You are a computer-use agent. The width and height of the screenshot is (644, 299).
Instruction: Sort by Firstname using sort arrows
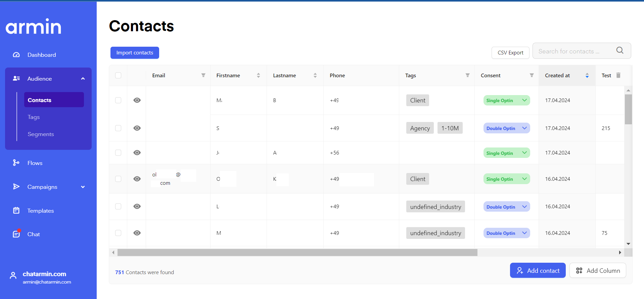[x=258, y=75]
